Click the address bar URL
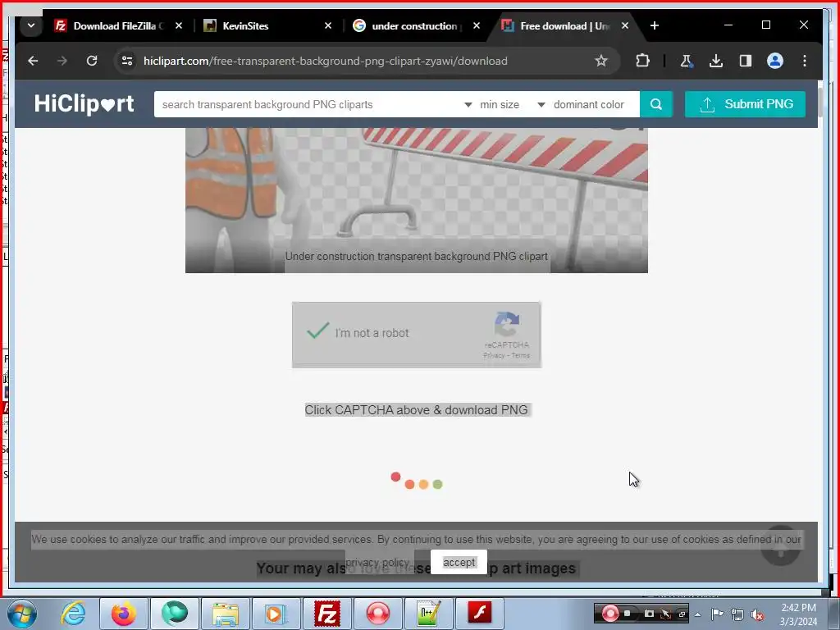This screenshot has width=840, height=630. tap(325, 61)
